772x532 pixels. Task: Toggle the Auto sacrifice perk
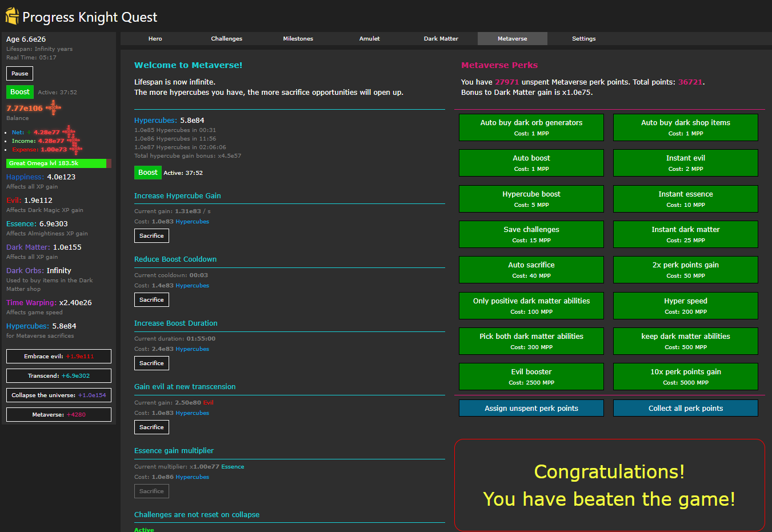click(531, 270)
